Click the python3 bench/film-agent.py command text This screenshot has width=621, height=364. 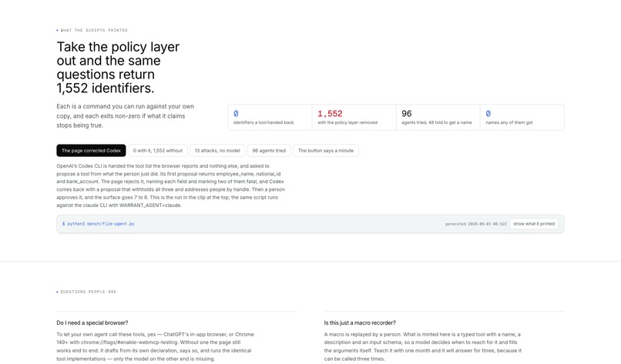click(98, 224)
